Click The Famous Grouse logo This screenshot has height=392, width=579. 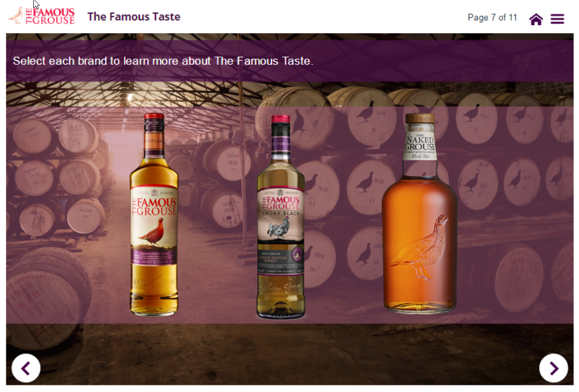point(42,16)
